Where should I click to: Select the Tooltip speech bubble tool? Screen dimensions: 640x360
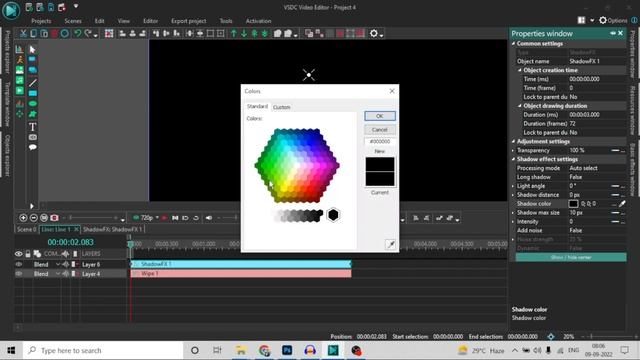(33, 147)
